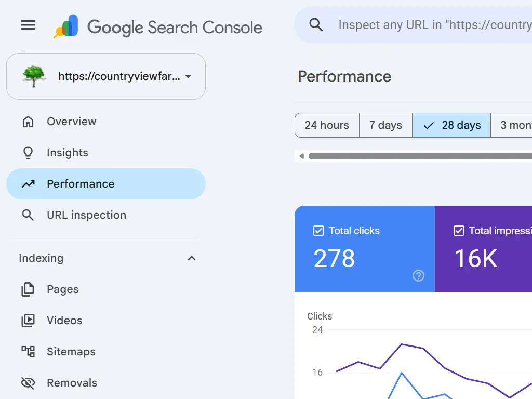Select the 24 hours date range
The image size is (532, 399).
tap(327, 125)
